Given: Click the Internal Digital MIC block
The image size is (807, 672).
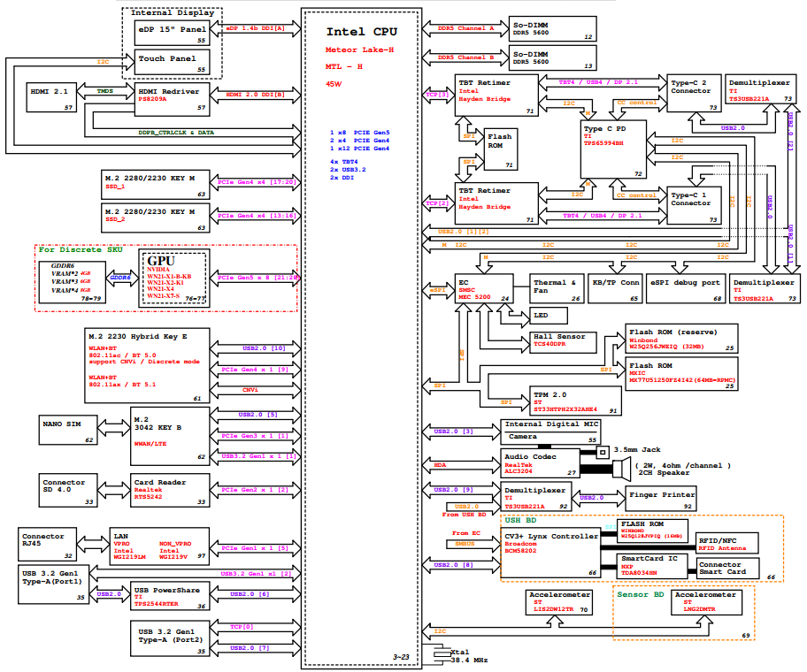Looking at the screenshot, I should coord(551,424).
